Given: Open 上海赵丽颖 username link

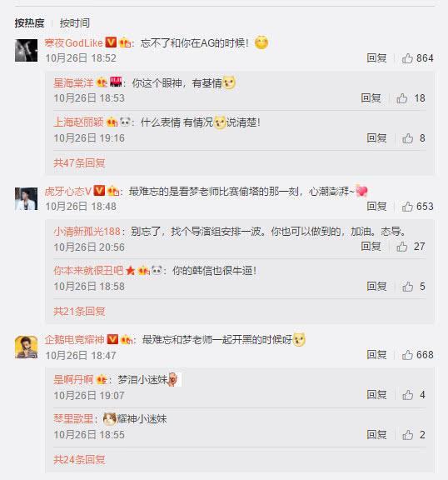Looking at the screenshot, I should 78,122.
